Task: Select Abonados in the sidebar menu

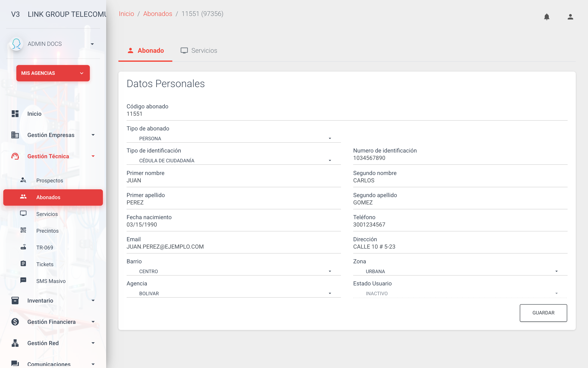Action: click(x=53, y=197)
